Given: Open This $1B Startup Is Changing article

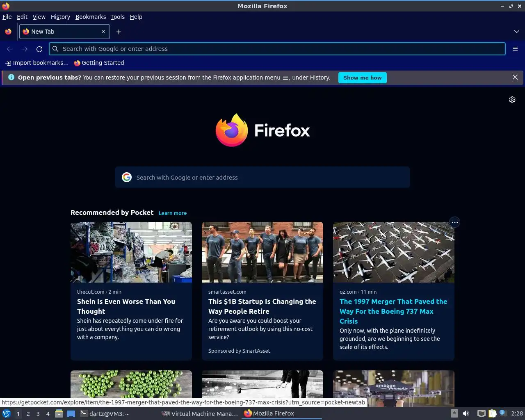Looking at the screenshot, I should coord(262,306).
